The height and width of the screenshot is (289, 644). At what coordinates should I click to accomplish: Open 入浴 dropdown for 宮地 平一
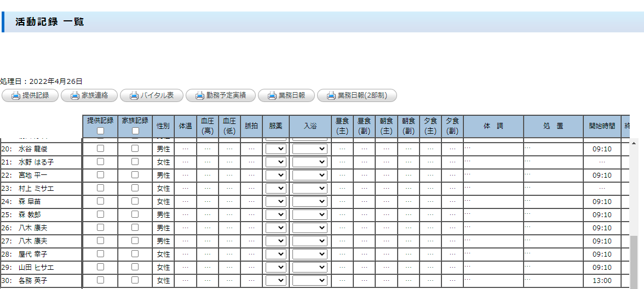pos(310,175)
